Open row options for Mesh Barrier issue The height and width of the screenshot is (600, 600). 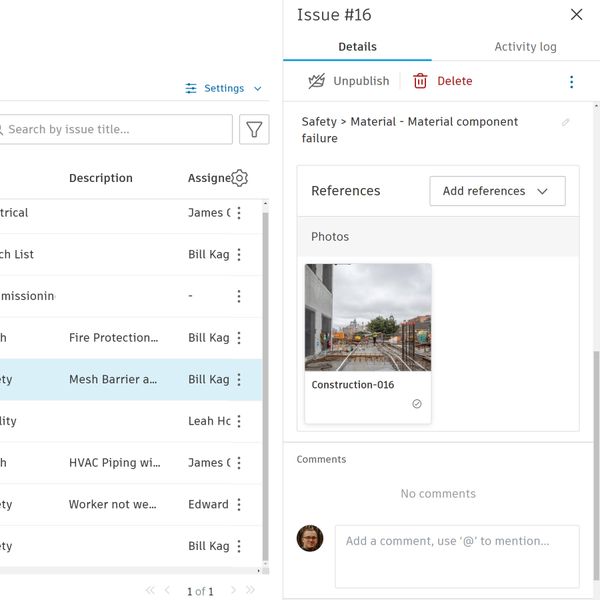[239, 380]
